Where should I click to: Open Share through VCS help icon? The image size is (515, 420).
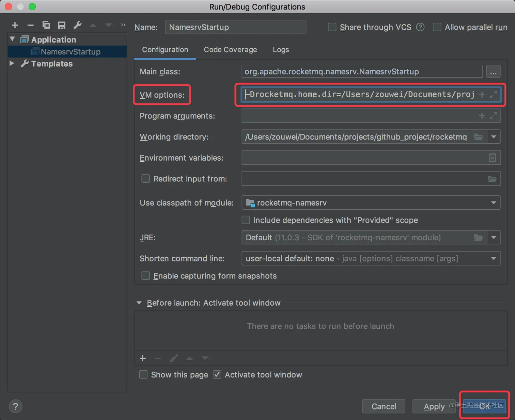click(420, 27)
